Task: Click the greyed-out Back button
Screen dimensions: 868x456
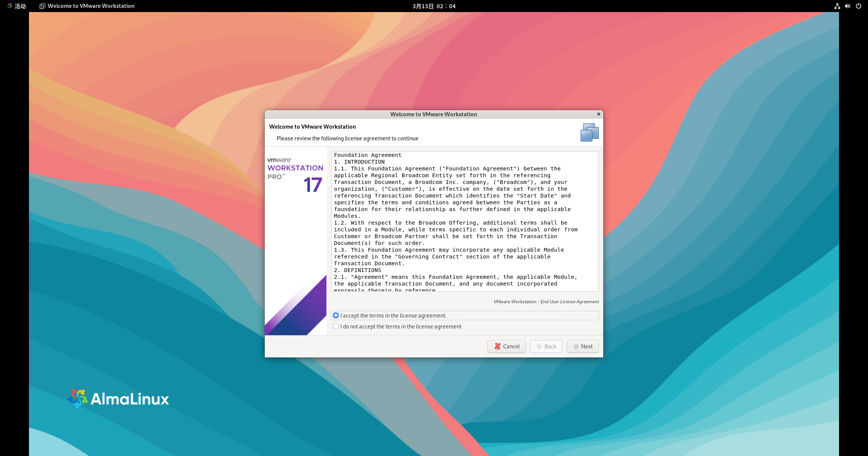Action: (546, 346)
